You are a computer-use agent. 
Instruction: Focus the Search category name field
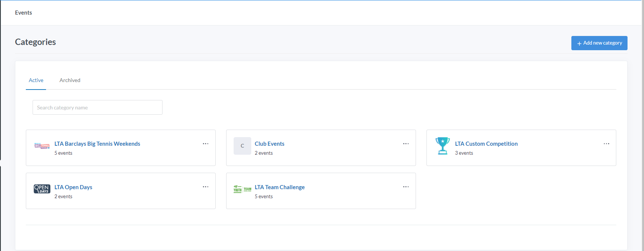click(x=97, y=108)
